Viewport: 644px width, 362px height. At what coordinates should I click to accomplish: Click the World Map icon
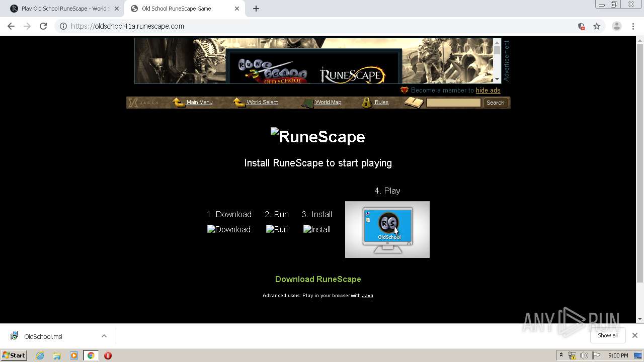pyautogui.click(x=307, y=103)
